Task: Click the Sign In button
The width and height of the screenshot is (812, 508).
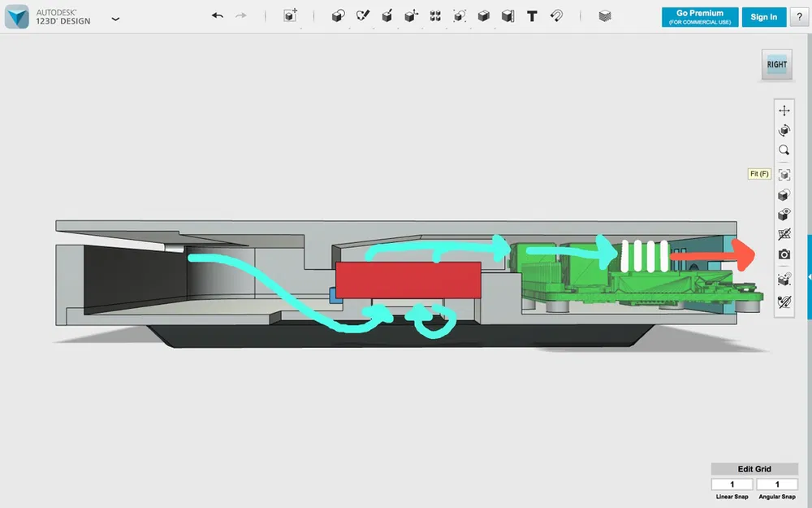Action: point(764,17)
